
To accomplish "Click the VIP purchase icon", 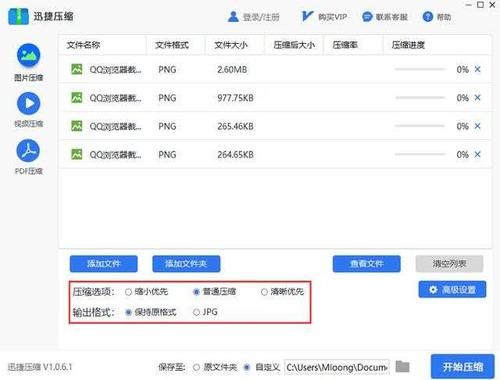I will pyautogui.click(x=307, y=16).
